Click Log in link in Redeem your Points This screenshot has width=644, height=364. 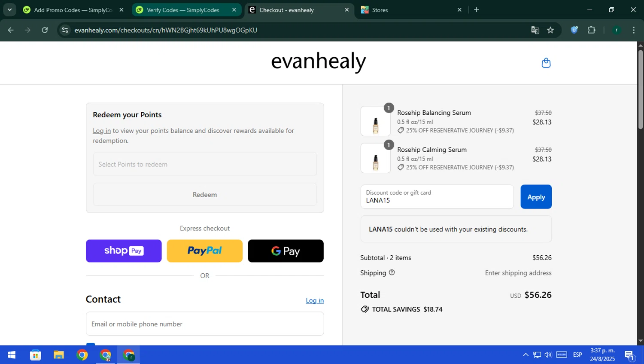(102, 131)
